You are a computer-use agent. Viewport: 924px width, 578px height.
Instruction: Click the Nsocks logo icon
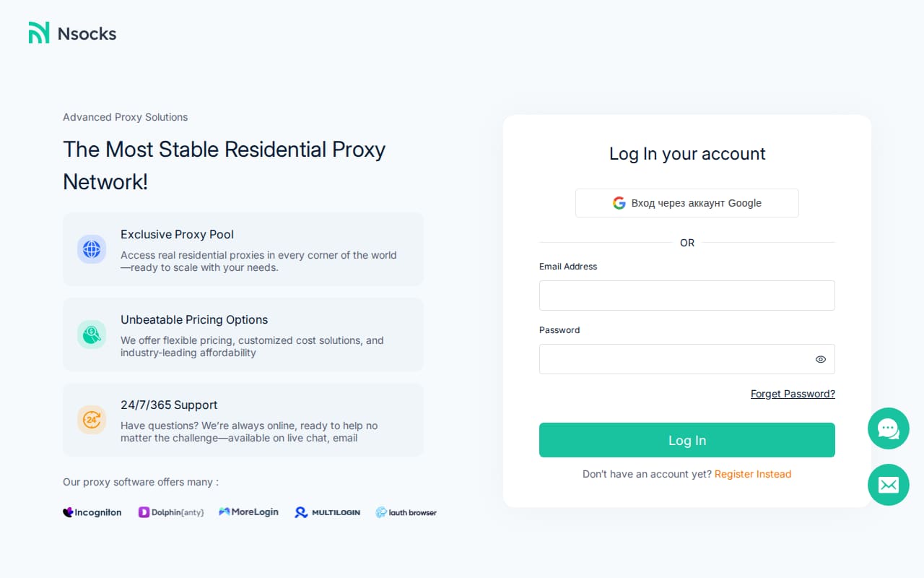(x=39, y=33)
